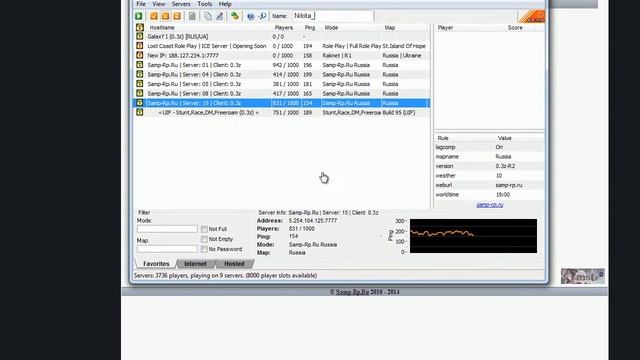Open the Servers menu
The height and width of the screenshot is (360, 640).
pos(181,4)
